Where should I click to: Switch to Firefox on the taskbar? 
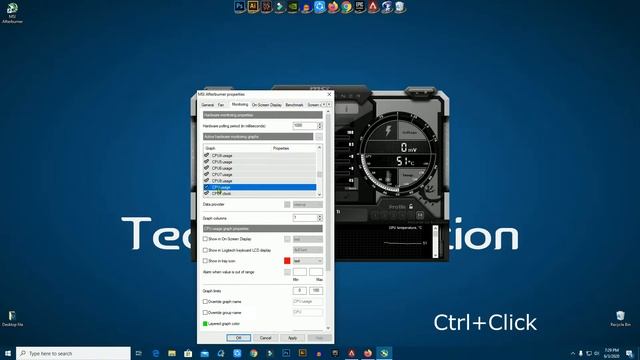tap(368, 353)
